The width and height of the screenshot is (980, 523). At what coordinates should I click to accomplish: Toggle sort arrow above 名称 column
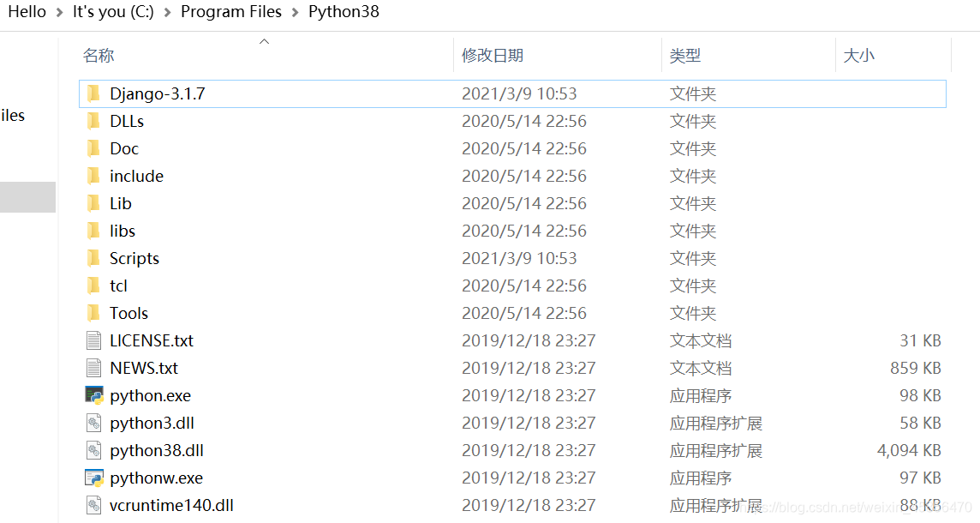tap(265, 41)
